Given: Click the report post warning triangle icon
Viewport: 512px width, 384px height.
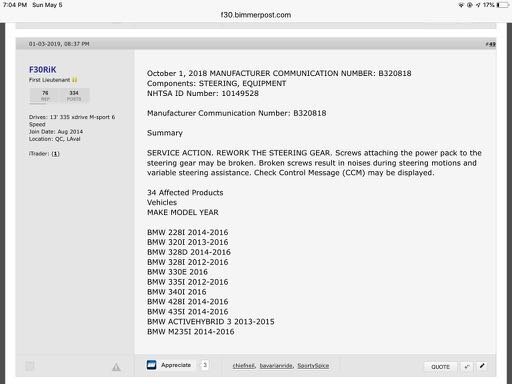Looking at the screenshot, I should pyautogui.click(x=116, y=367).
